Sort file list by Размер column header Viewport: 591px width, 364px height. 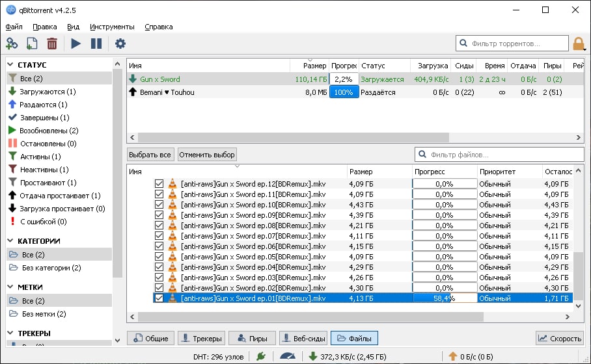click(x=379, y=172)
